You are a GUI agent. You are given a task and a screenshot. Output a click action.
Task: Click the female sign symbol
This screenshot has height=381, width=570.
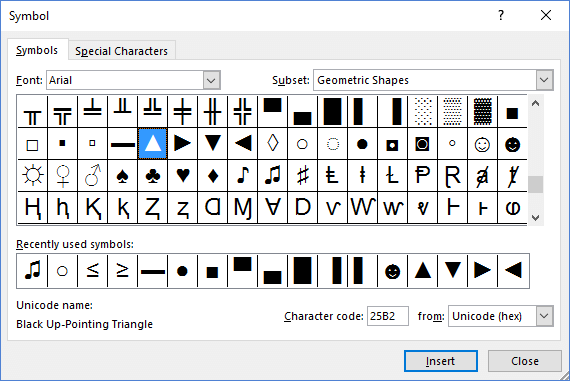click(x=63, y=176)
